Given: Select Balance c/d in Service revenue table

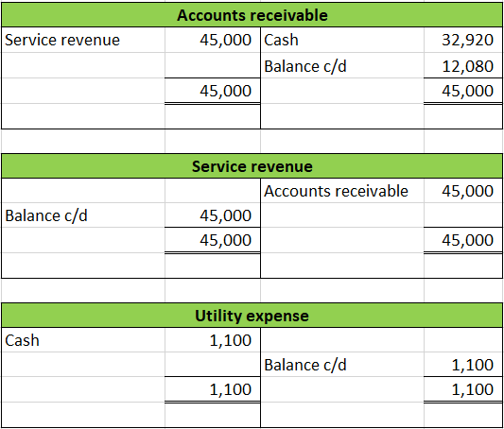Looking at the screenshot, I should click(x=46, y=215).
